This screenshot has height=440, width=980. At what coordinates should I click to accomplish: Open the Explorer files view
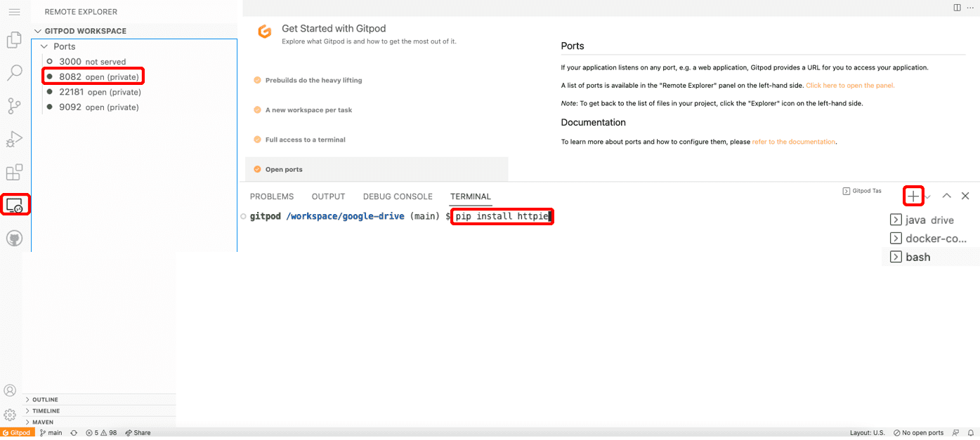14,40
